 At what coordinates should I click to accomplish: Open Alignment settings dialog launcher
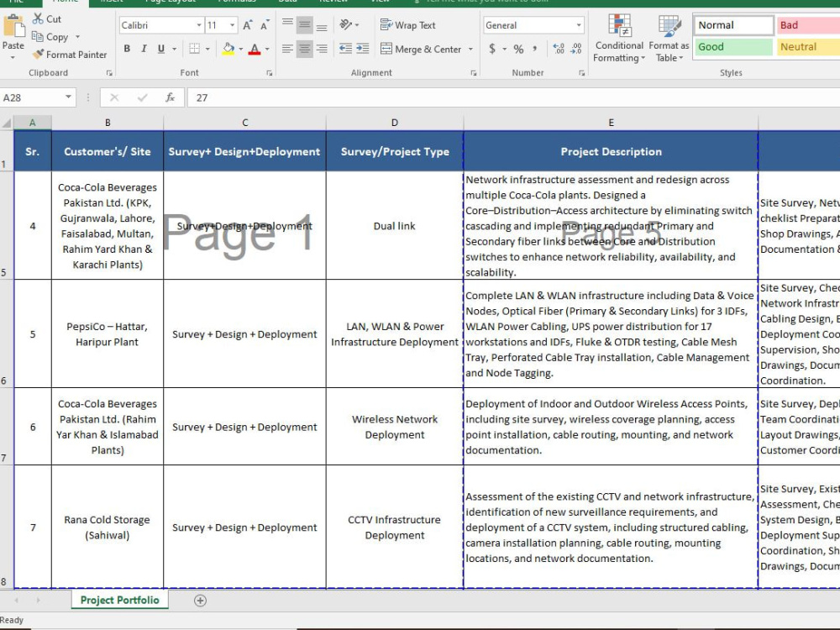pos(474,73)
